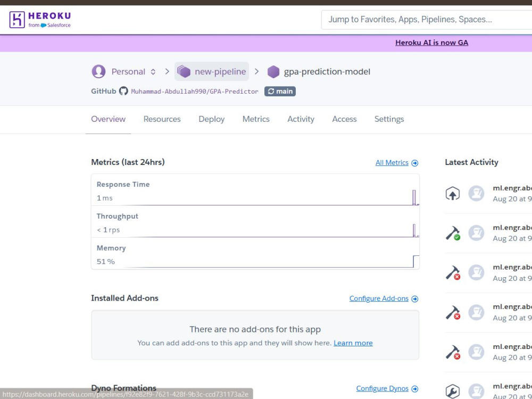Click the successful build hammer icon
This screenshot has width=532, height=399.
tap(453, 234)
